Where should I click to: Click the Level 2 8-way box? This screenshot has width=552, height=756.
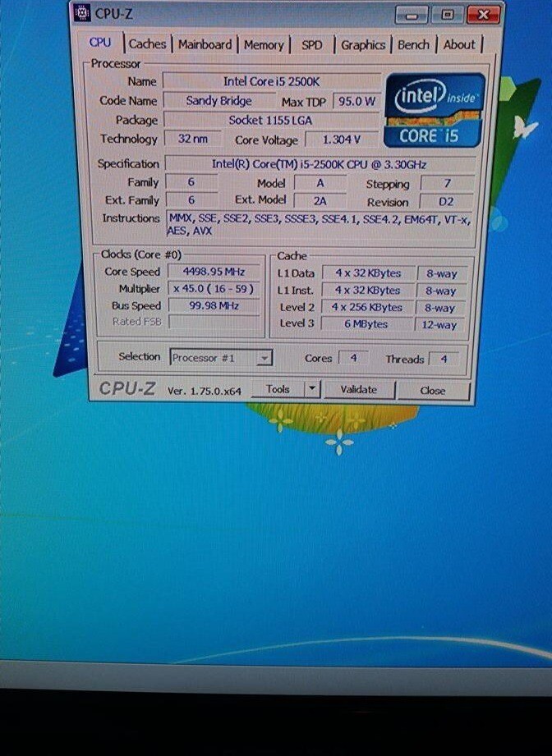(x=440, y=309)
